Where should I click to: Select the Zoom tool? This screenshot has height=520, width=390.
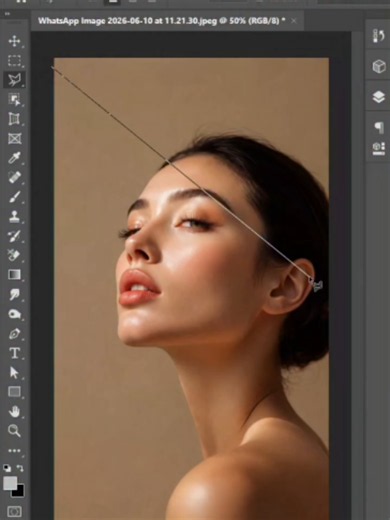[x=14, y=431]
